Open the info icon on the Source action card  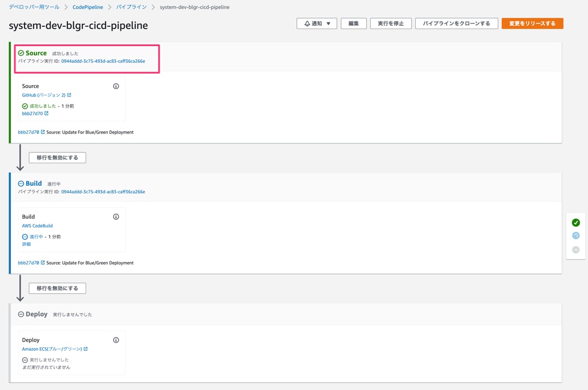115,86
